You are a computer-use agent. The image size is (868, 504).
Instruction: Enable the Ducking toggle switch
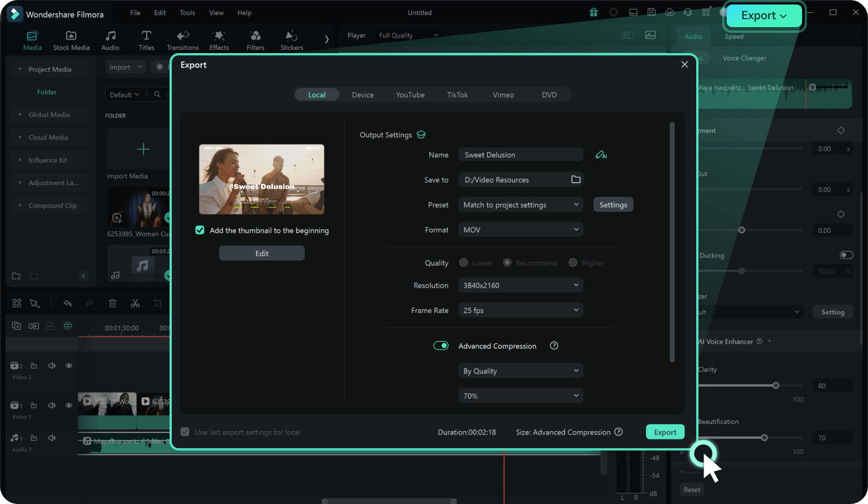(x=847, y=255)
